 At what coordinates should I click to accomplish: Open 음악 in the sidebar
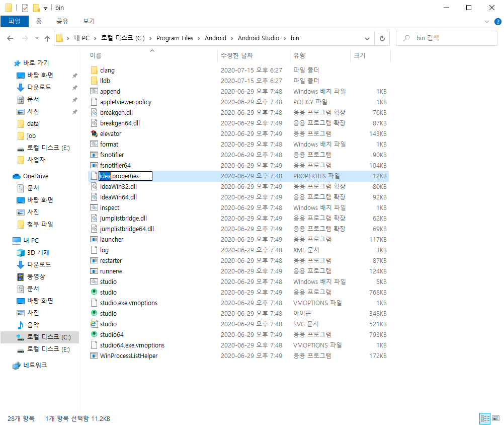pyautogui.click(x=33, y=325)
